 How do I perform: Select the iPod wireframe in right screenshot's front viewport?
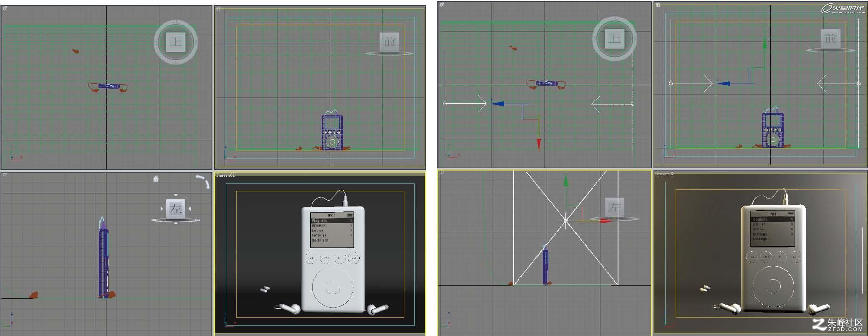pos(773,130)
